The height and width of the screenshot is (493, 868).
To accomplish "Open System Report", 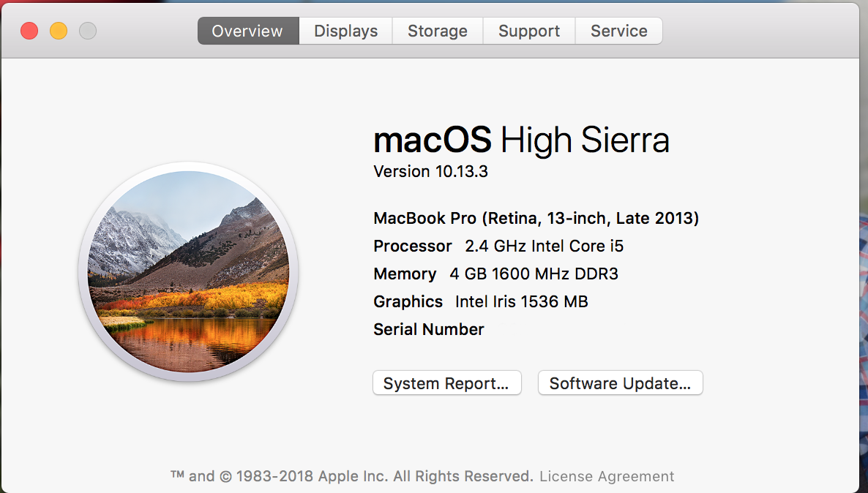I will 446,383.
